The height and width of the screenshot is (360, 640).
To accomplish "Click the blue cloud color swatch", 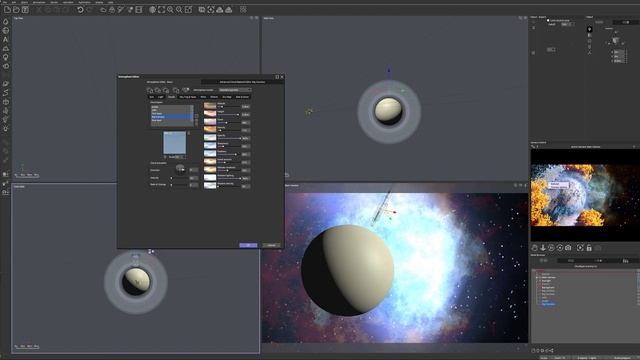I will point(175,143).
